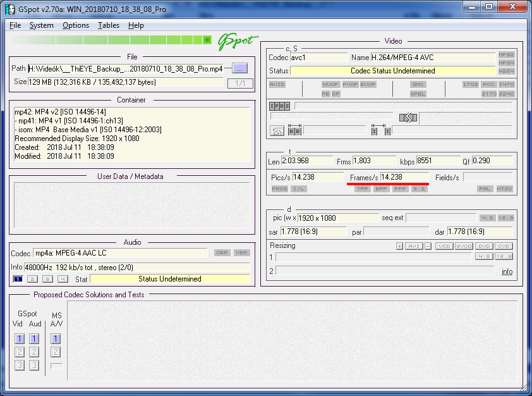Open the System menu
This screenshot has width=532, height=396.
point(42,25)
